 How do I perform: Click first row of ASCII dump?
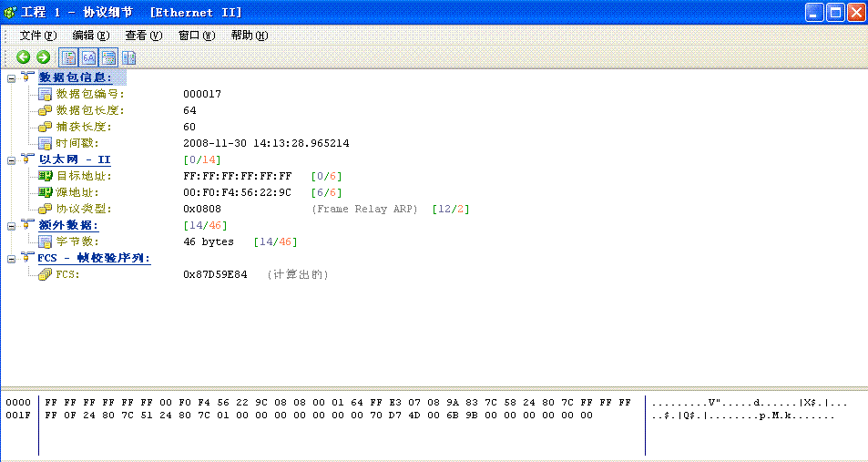point(749,404)
